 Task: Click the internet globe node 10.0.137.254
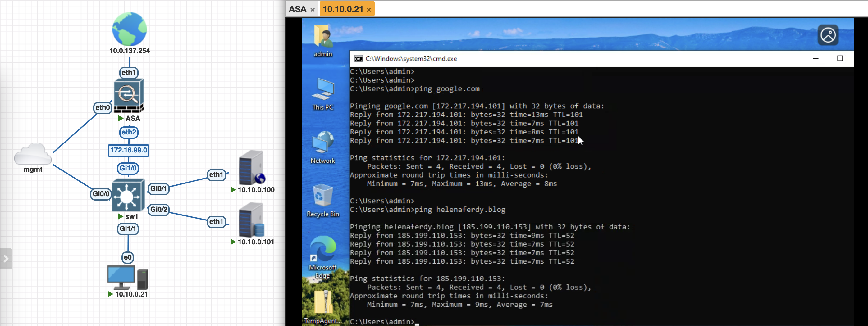point(129,29)
